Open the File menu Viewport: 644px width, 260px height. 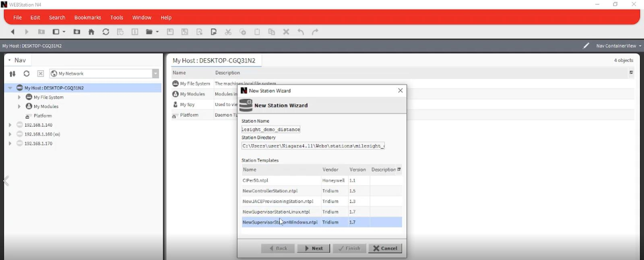click(18, 18)
